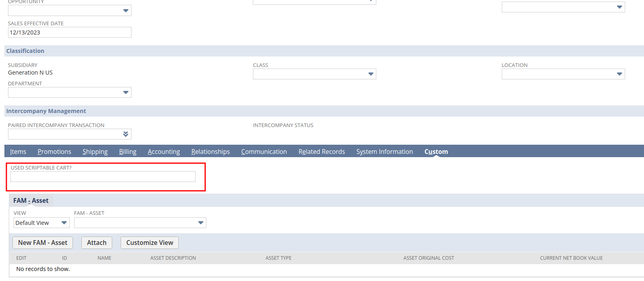
Task: Open the Location dropdown list
Action: [x=619, y=74]
